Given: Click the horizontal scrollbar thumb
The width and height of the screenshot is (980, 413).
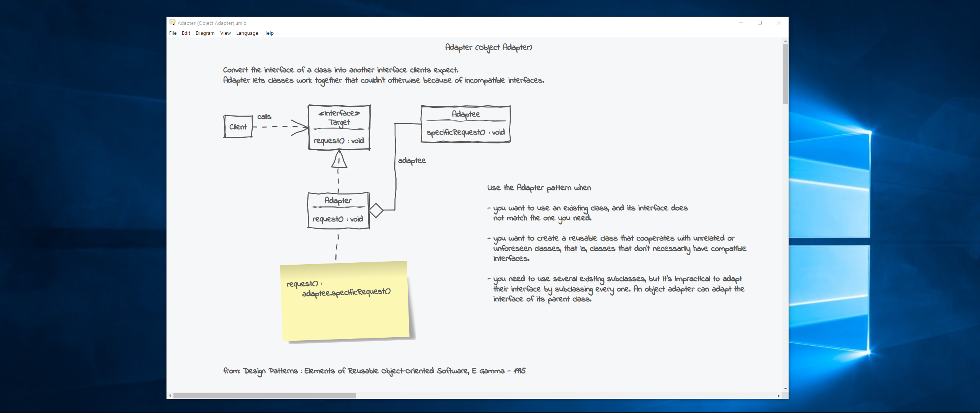Looking at the screenshot, I should [x=264, y=396].
